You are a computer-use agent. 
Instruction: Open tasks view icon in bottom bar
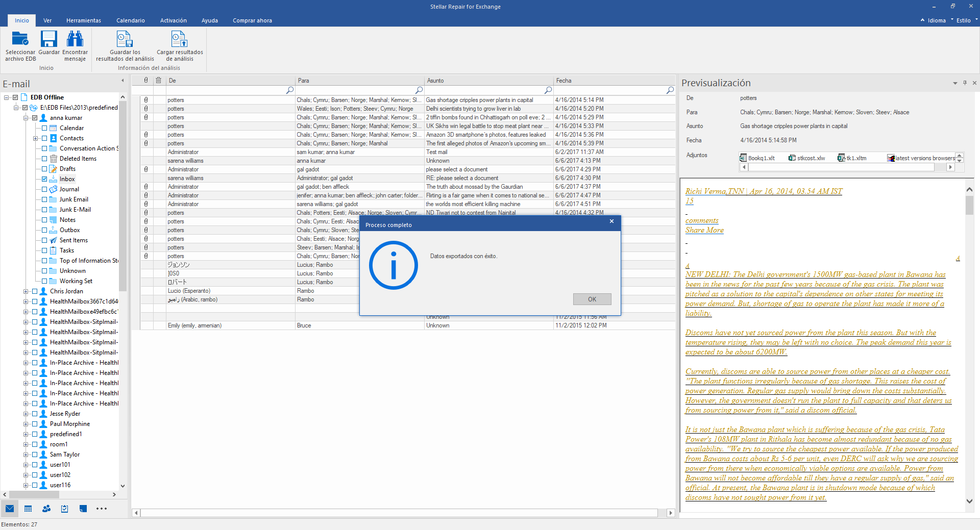(65, 509)
